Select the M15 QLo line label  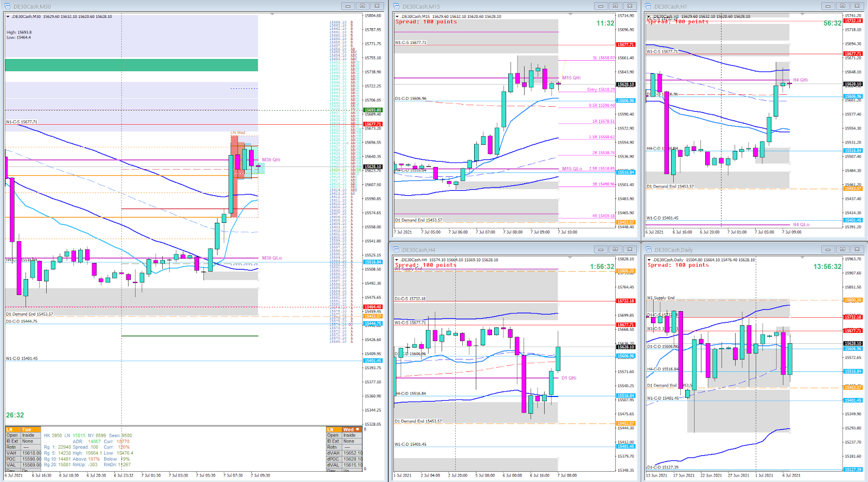pyautogui.click(x=572, y=169)
